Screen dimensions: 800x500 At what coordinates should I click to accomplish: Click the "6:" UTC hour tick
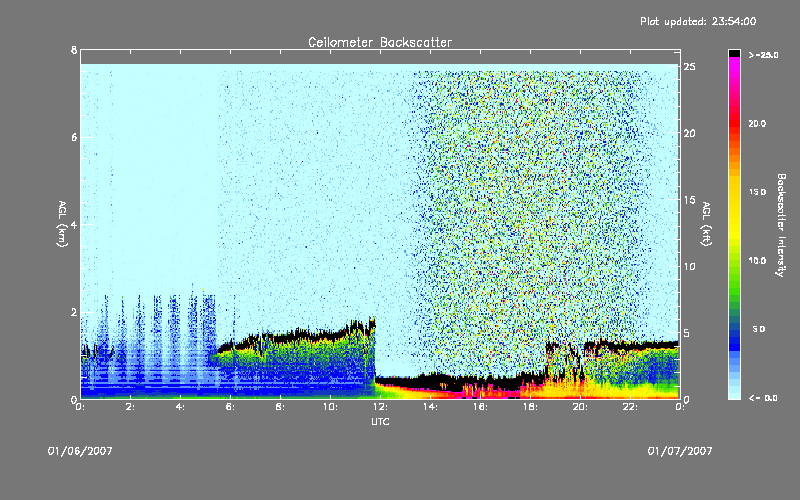pos(231,407)
